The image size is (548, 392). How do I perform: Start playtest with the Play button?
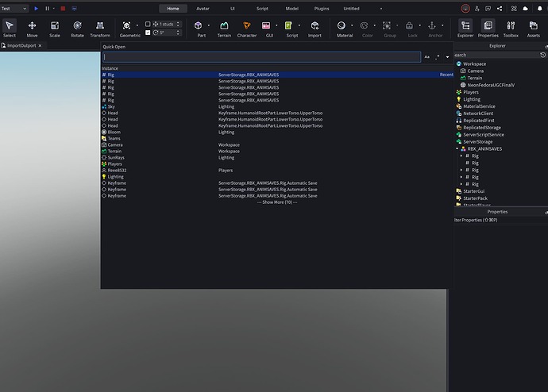tap(36, 9)
